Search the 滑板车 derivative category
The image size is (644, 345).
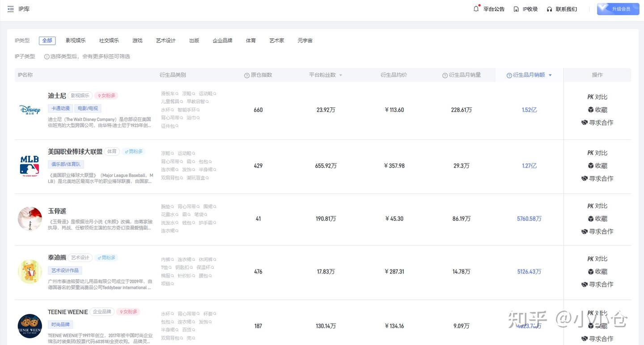[169, 94]
